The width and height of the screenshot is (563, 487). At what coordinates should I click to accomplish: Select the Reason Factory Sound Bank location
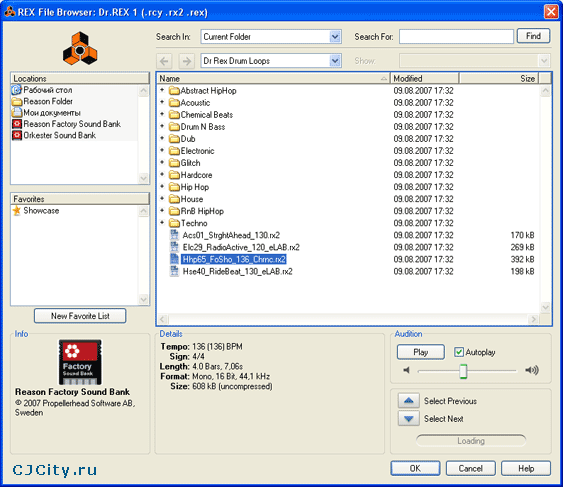(72, 124)
